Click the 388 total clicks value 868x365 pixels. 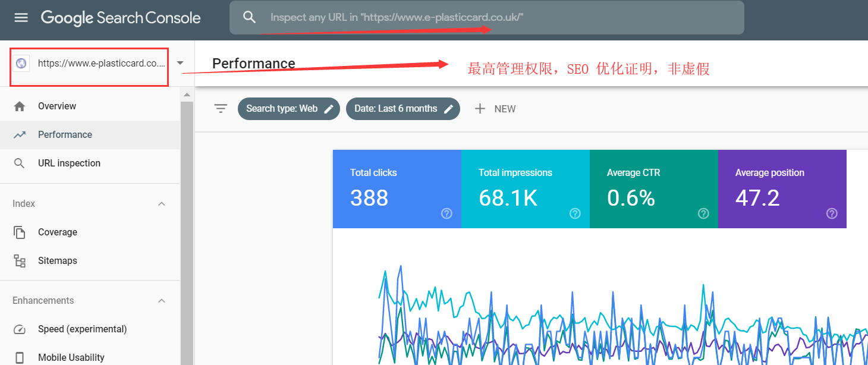tap(369, 198)
